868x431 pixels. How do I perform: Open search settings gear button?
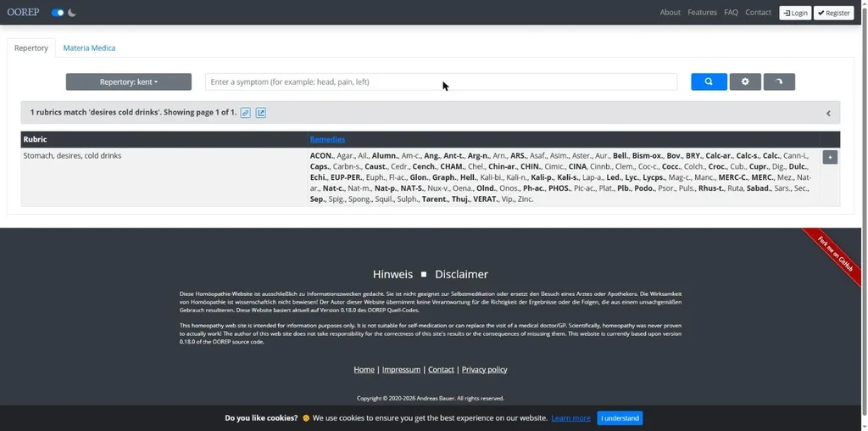point(745,81)
